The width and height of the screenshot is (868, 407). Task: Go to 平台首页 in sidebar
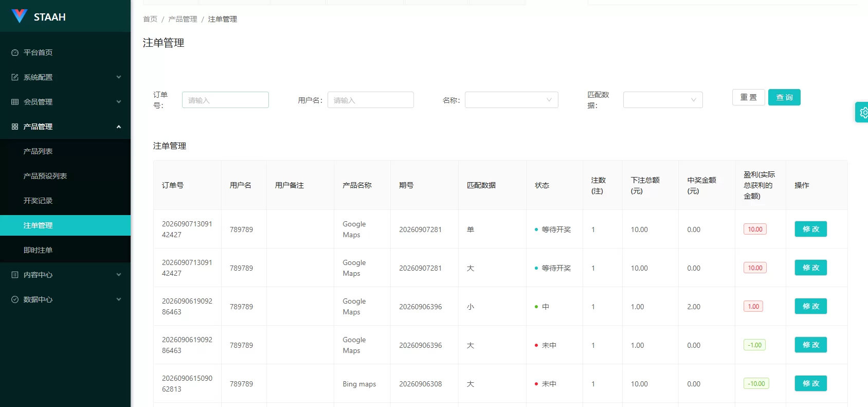(x=65, y=52)
